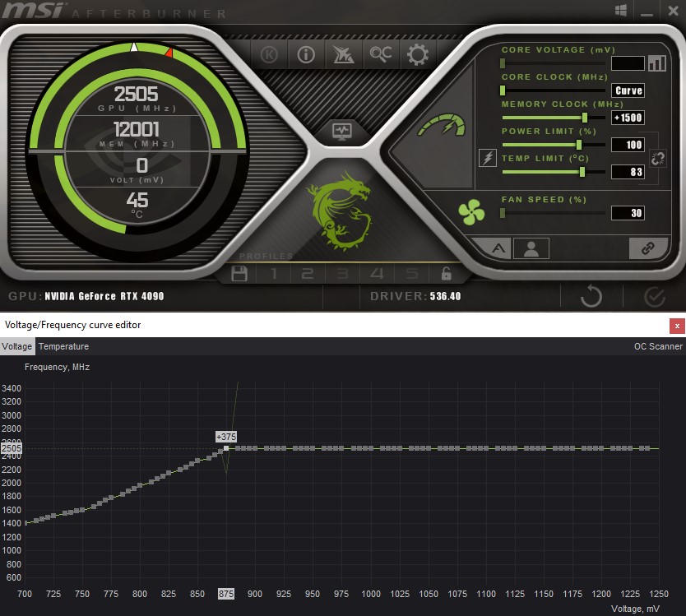Click the Windows startup icon
Image resolution: width=686 pixels, height=616 pixels.
pyautogui.click(x=621, y=11)
